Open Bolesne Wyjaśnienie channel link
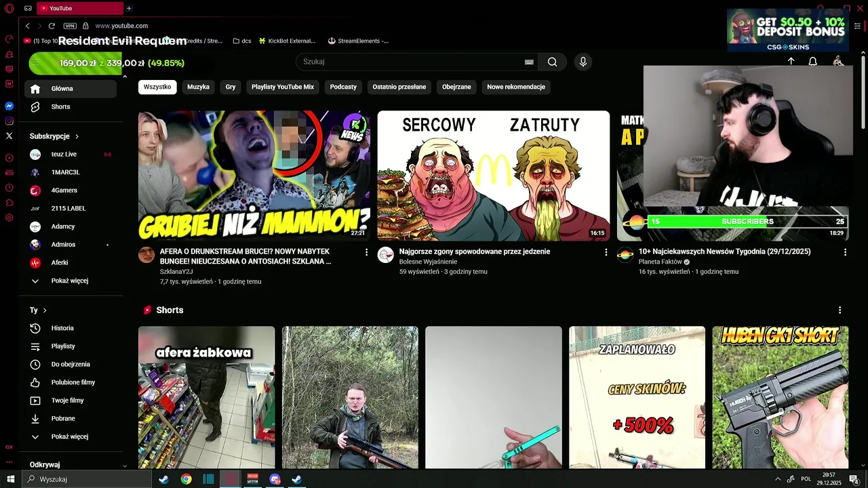Screen dimensions: 868x488 [428, 262]
